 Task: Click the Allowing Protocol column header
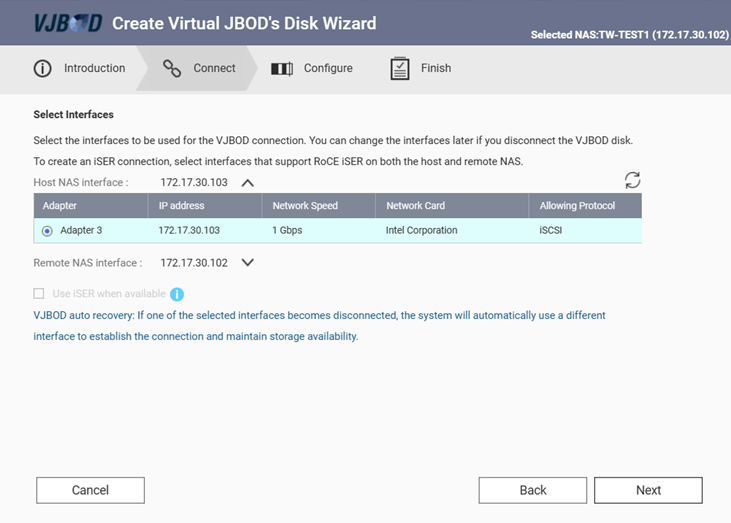coord(577,206)
